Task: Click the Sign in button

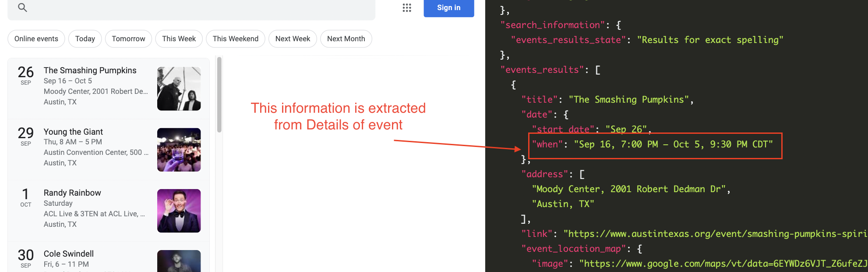Action: click(449, 7)
